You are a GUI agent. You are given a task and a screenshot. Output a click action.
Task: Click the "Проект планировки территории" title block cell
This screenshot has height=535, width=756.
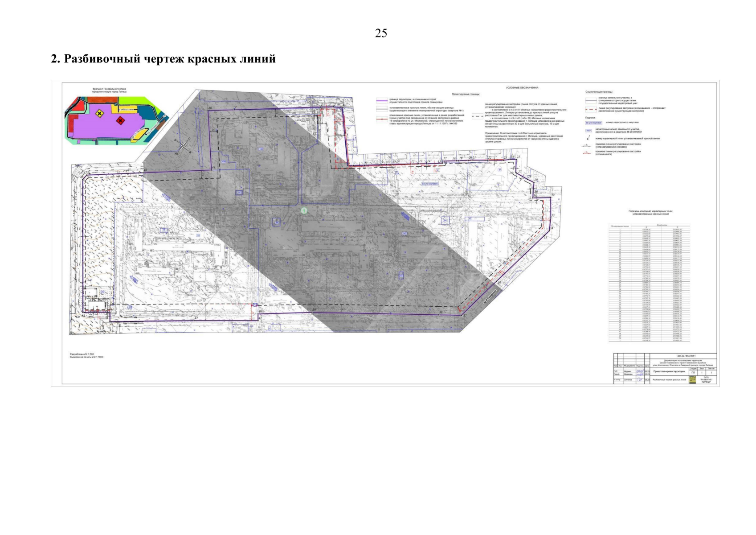tap(670, 371)
